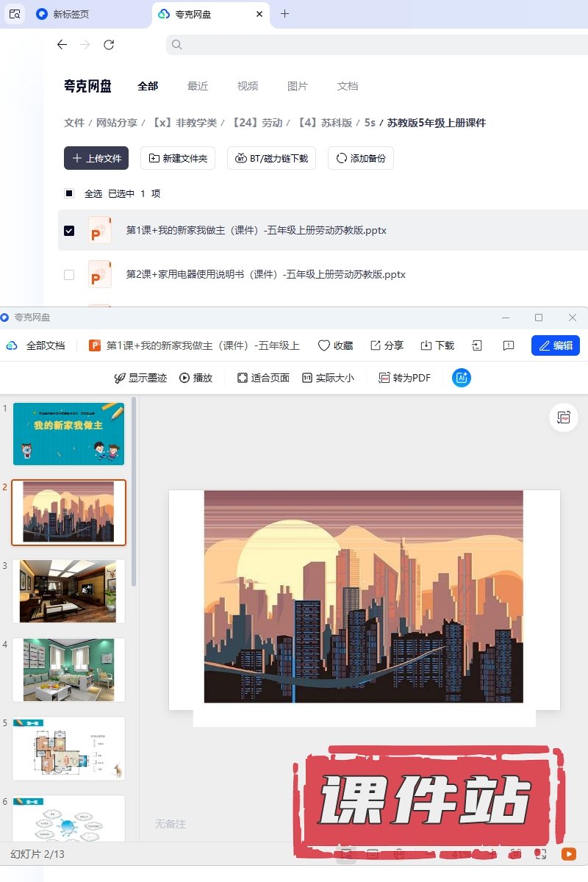Click the 下载 download icon

tap(426, 345)
